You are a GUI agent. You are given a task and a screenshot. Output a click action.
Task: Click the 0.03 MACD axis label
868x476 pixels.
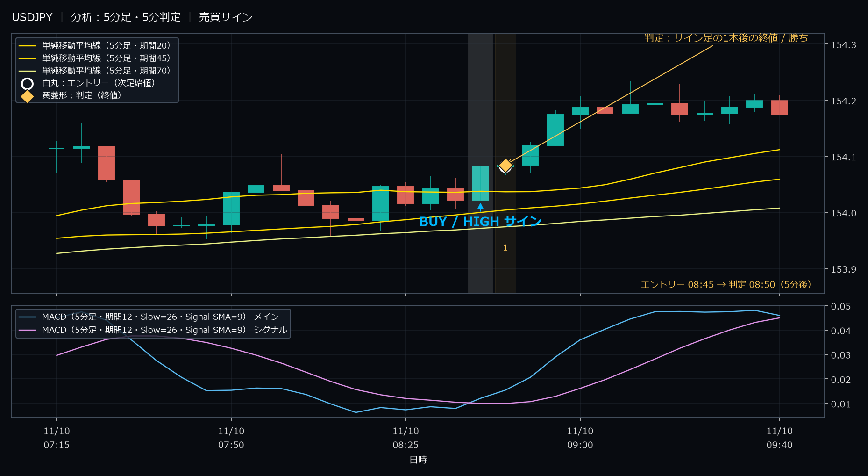840,355
